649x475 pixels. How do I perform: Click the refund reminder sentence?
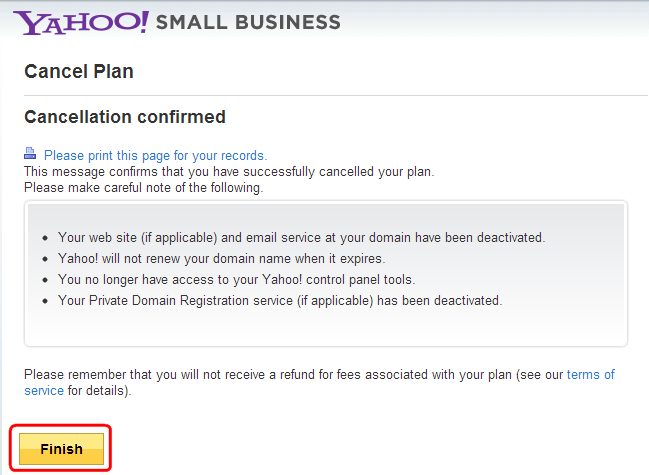(x=319, y=382)
